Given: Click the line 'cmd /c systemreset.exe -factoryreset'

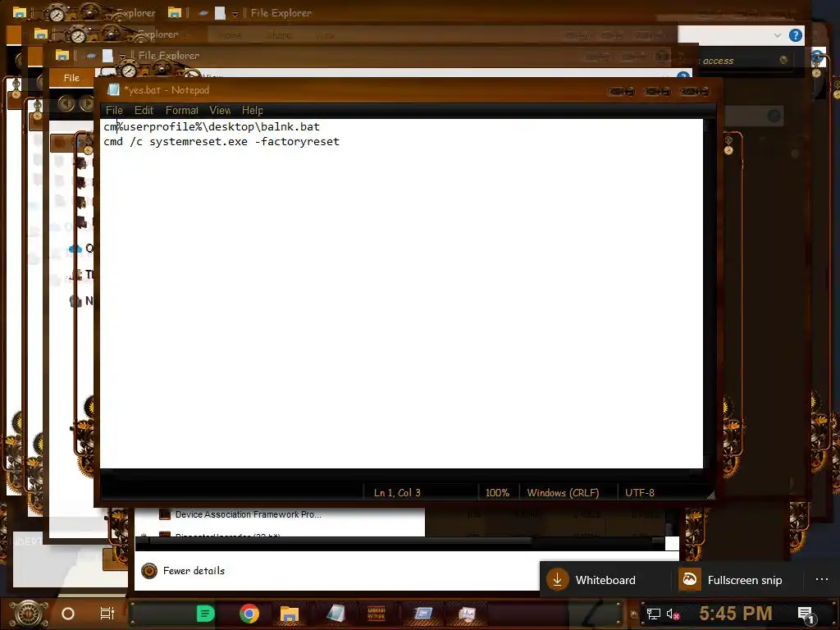Looking at the screenshot, I should pos(221,141).
